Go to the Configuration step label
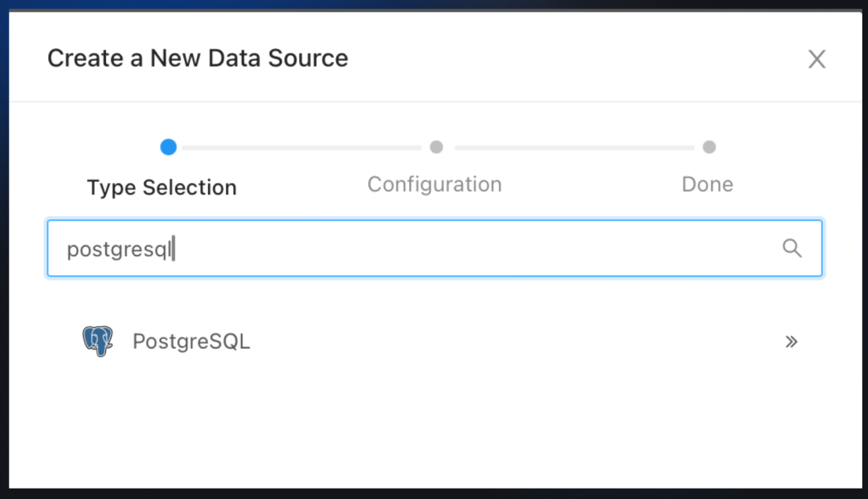 434,184
